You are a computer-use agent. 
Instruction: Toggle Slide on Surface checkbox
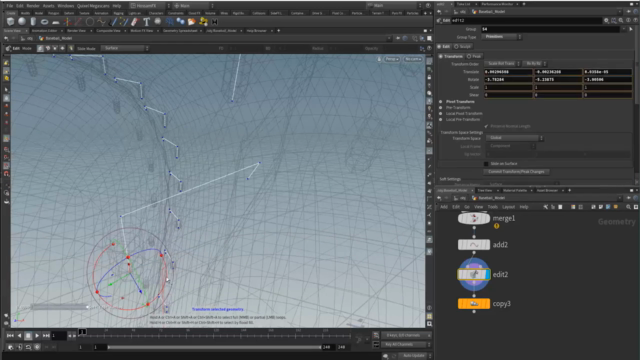[486, 164]
